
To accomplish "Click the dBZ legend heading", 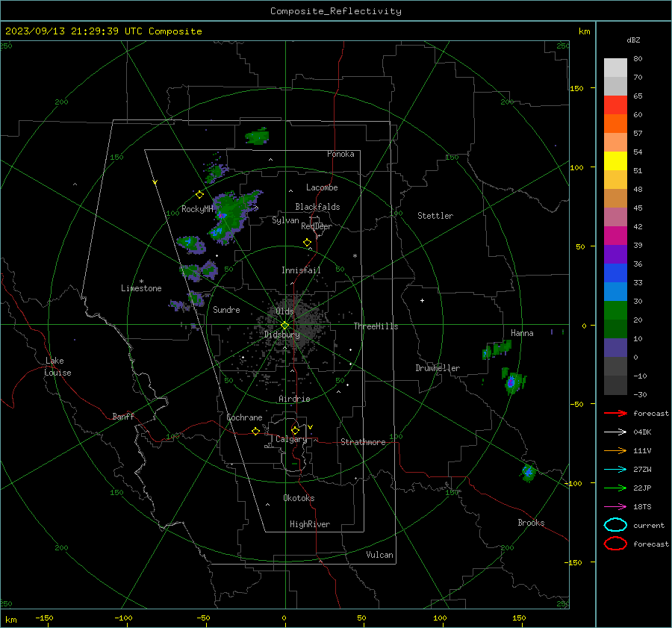I will 633,40.
